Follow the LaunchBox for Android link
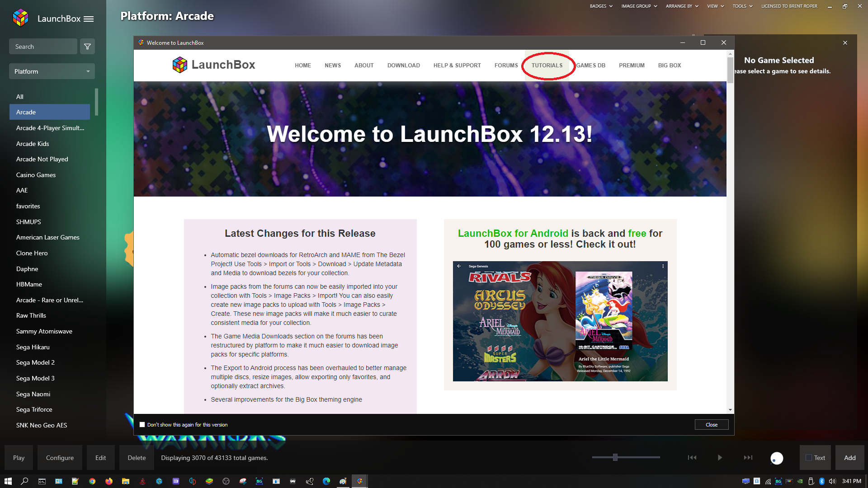Image resolution: width=868 pixels, height=488 pixels. point(513,234)
